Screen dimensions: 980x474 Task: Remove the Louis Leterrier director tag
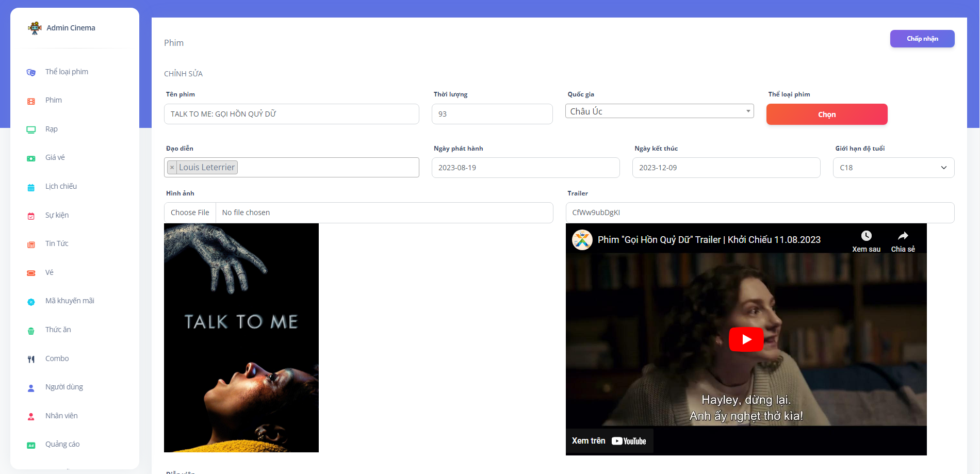tap(172, 167)
